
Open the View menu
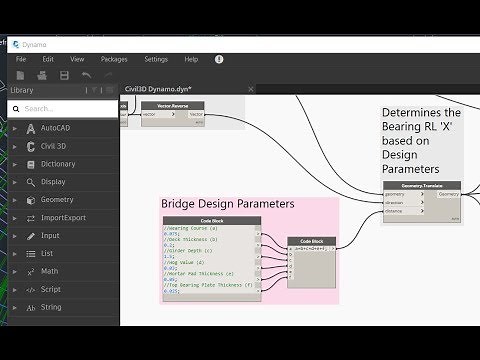click(77, 59)
